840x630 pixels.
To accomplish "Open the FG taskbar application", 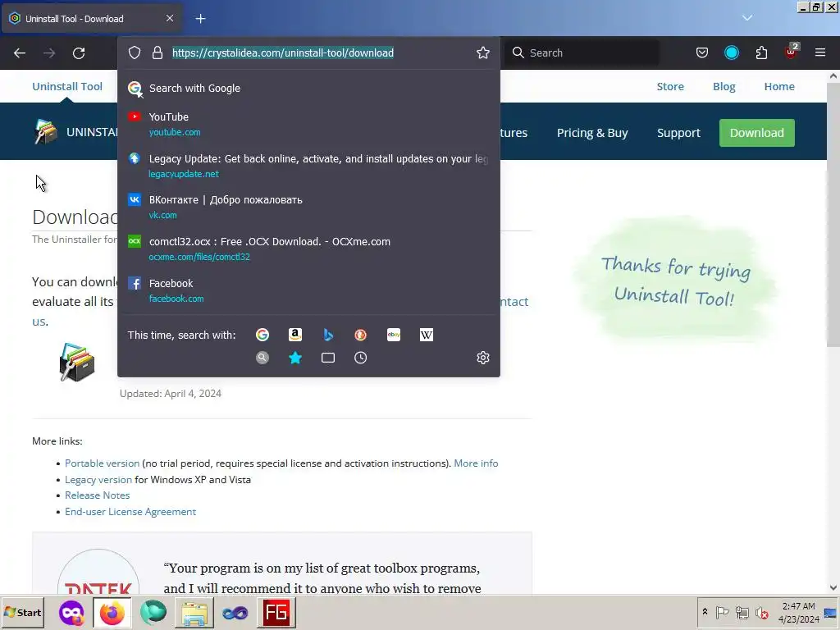I will tap(276, 612).
